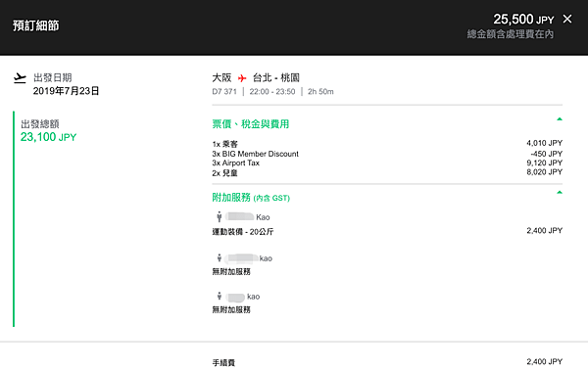Viewport: 588px width, 371px height.
Task: Click the 出發日期 label
Action: pyautogui.click(x=53, y=77)
